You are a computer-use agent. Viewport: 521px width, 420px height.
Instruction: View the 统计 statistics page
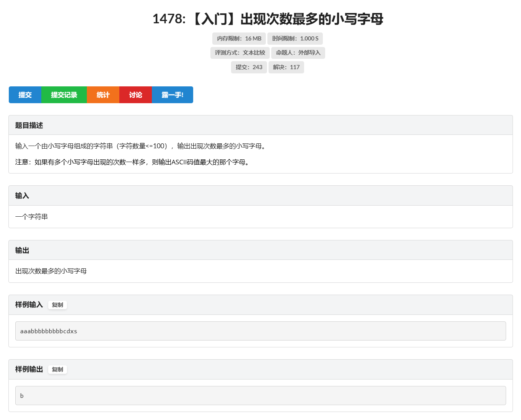click(x=103, y=95)
